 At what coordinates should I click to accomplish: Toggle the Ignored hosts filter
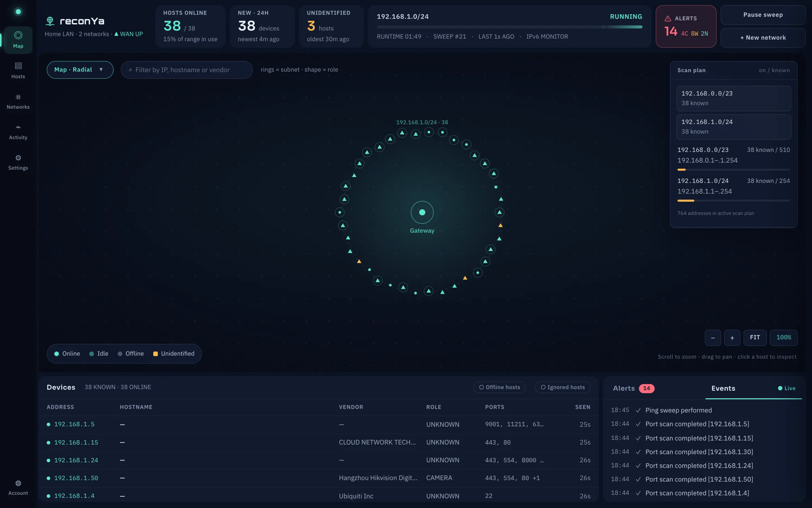coord(563,387)
